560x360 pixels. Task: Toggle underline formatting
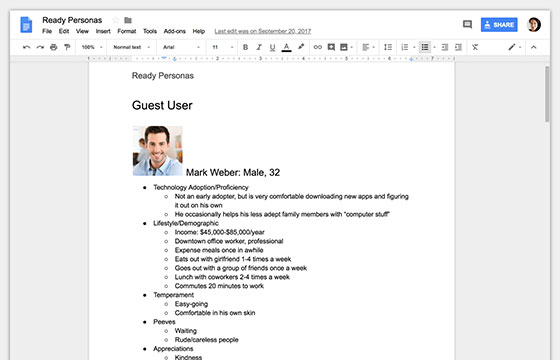pos(272,47)
